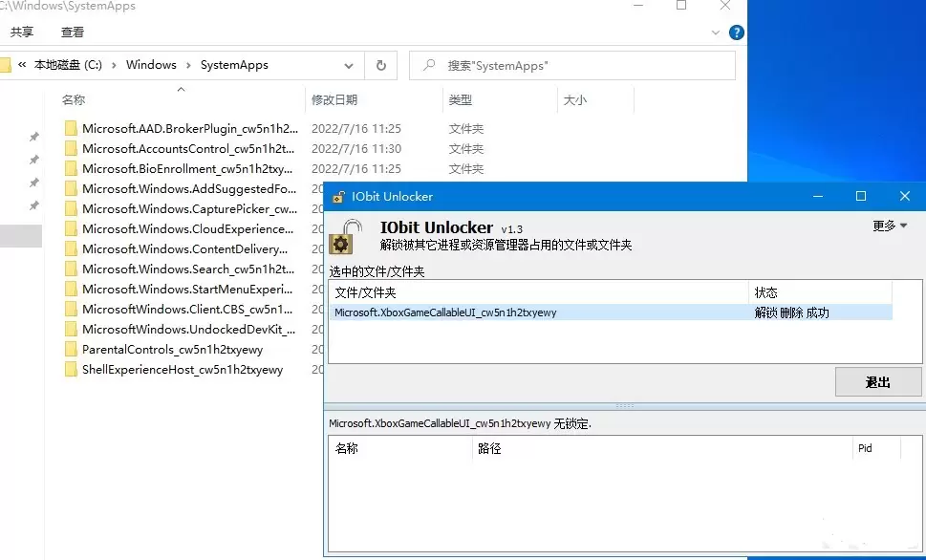Select the Microsoft.AccountsControl folder icon
Image resolution: width=926 pixels, height=560 pixels.
[71, 149]
